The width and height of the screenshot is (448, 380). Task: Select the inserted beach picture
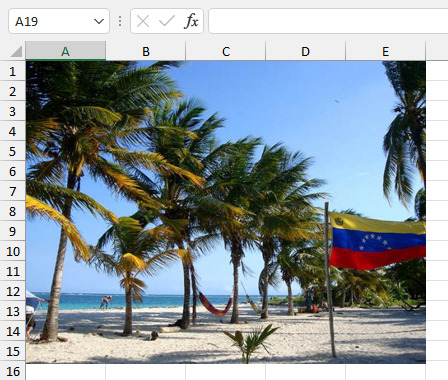[x=226, y=212]
